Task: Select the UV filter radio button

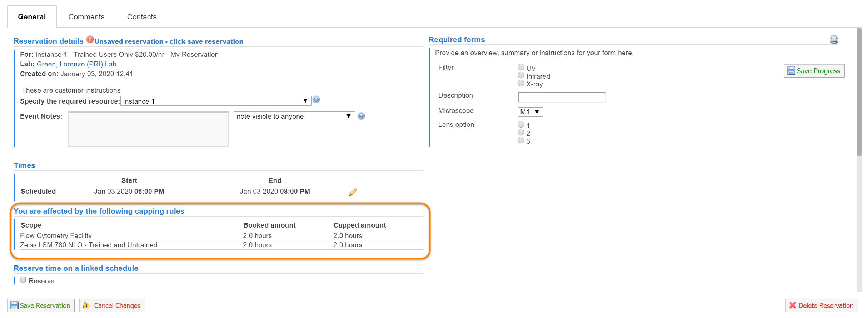Action: pos(521,67)
